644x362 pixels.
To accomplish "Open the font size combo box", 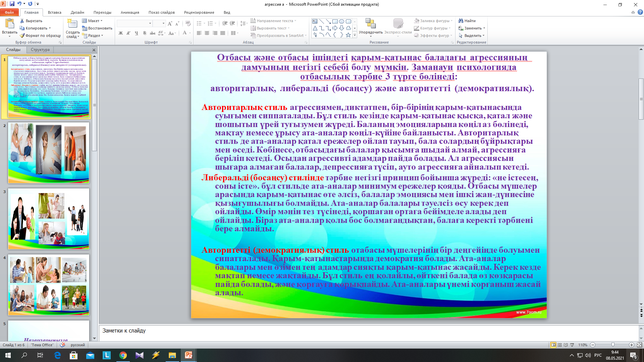I will (159, 23).
